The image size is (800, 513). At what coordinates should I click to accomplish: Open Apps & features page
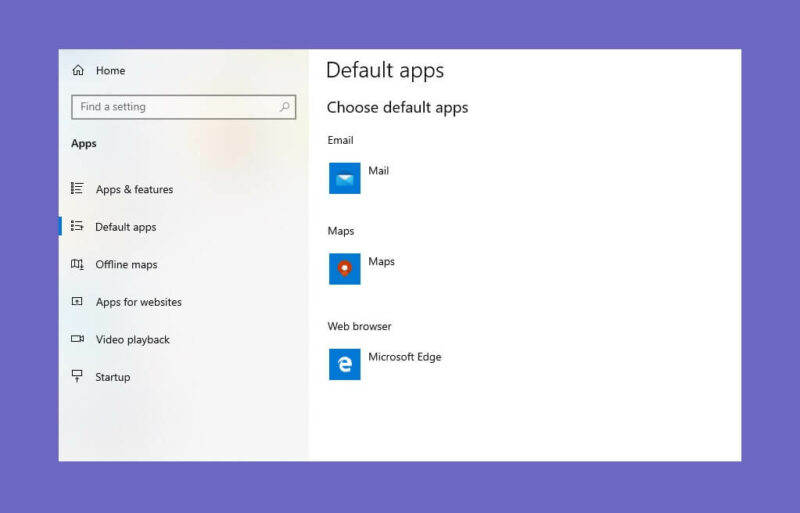point(134,189)
